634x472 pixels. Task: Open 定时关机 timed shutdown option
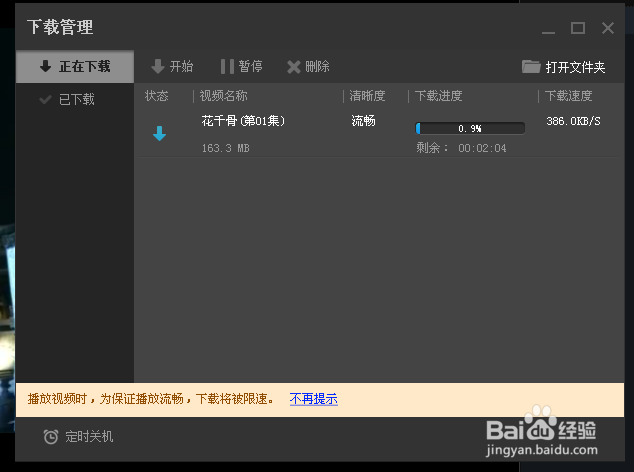(x=78, y=436)
